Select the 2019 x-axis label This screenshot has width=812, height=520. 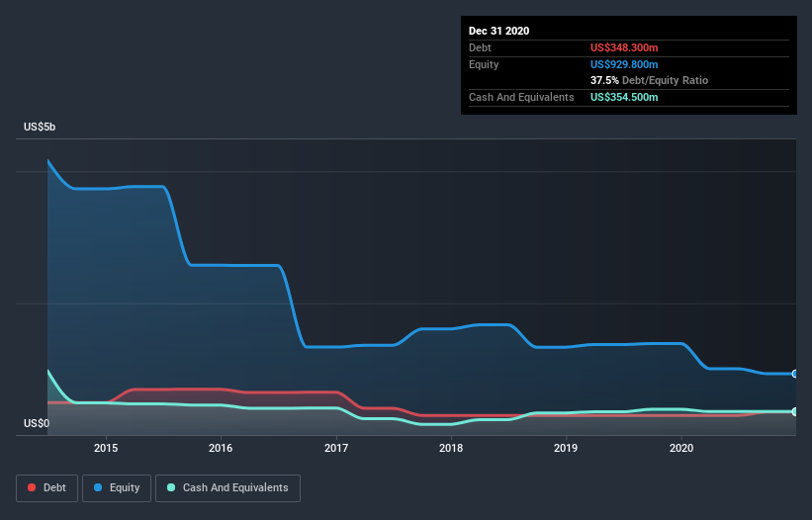click(566, 448)
